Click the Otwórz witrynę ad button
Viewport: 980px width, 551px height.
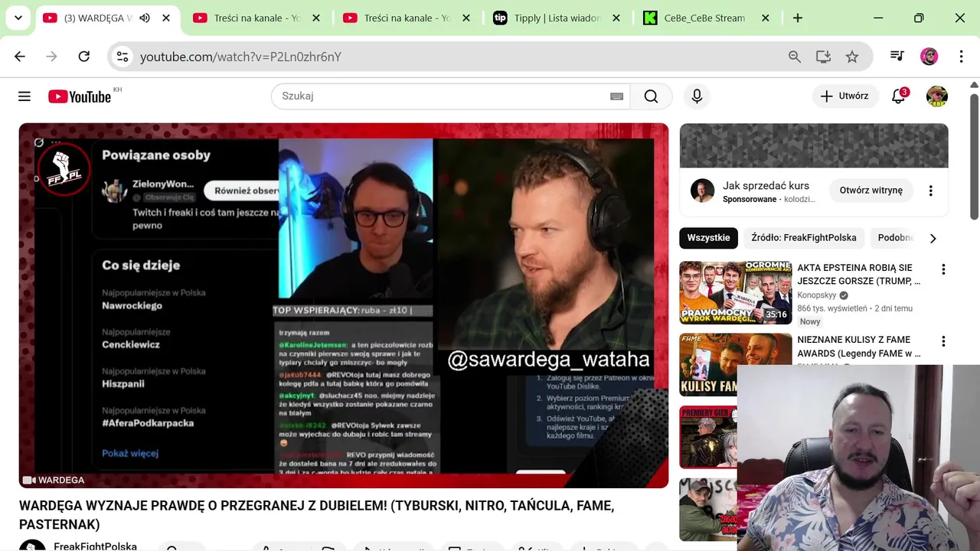(871, 191)
